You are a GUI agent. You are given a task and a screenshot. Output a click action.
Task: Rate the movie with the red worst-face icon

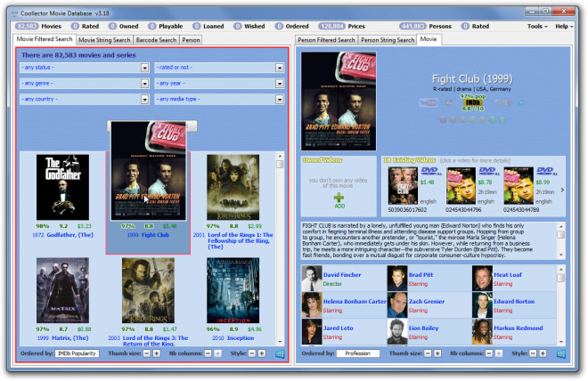[443, 119]
